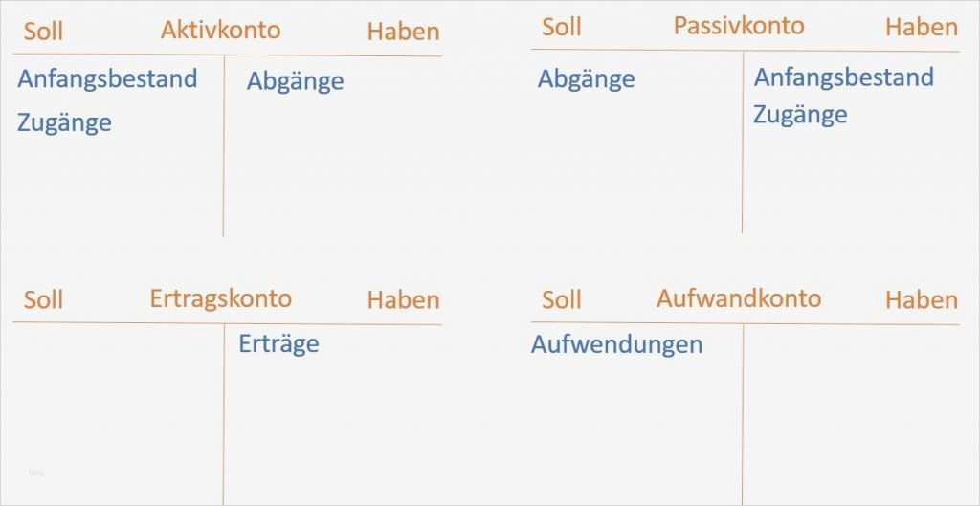The width and height of the screenshot is (980, 506).
Task: Click Anfangsbestand entry in the Aktivkonto
Action: 107,78
